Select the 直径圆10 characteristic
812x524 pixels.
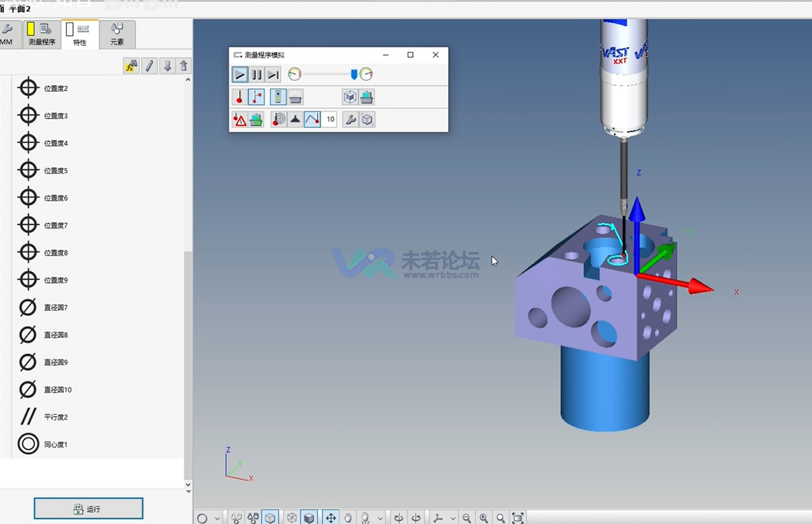tap(45, 389)
